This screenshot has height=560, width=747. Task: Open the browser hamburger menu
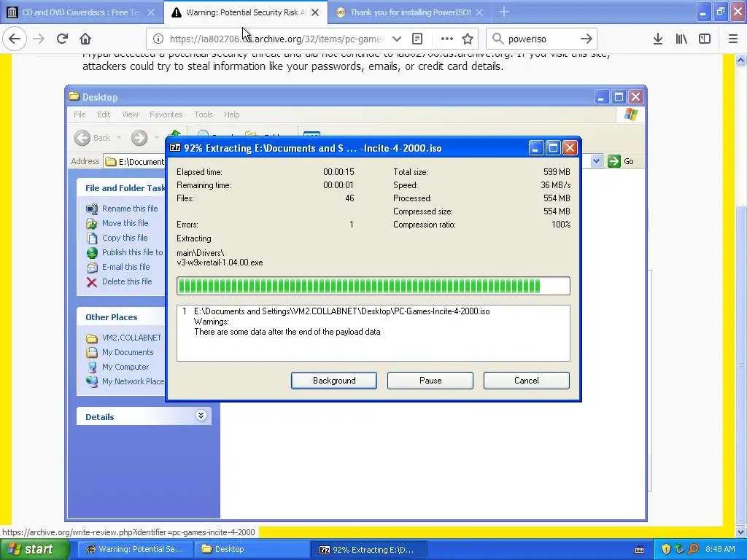[x=733, y=39]
